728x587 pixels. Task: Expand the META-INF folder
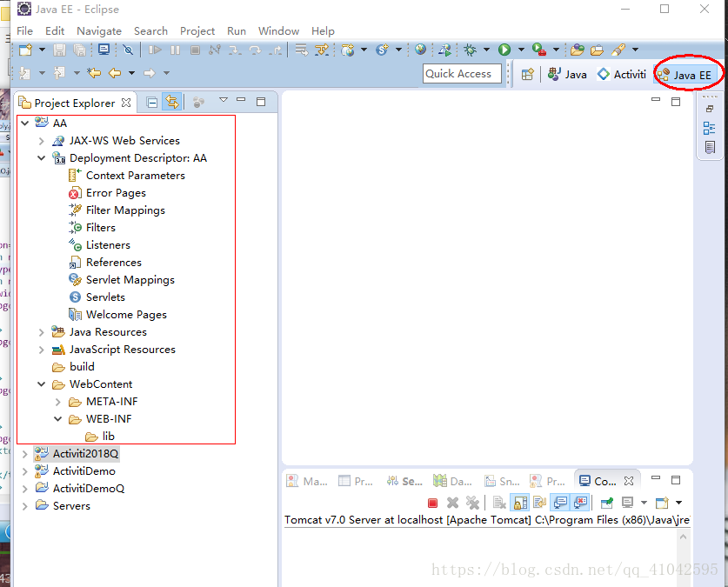[56, 401]
